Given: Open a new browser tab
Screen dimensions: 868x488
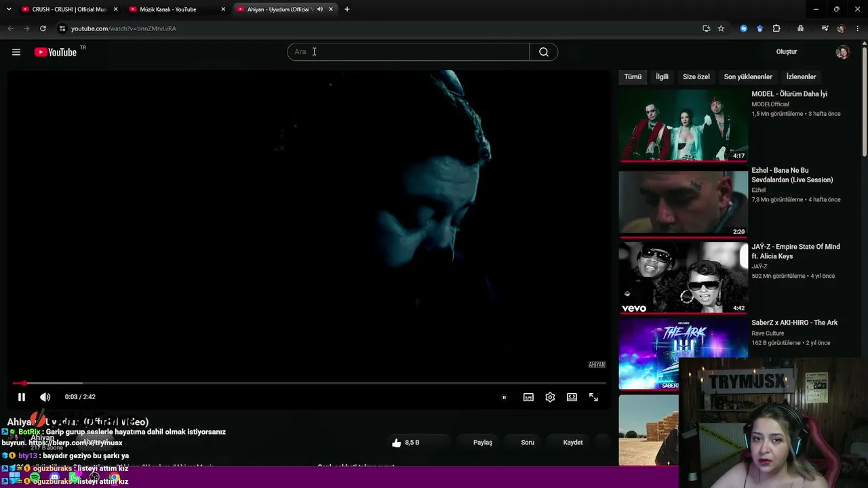Looking at the screenshot, I should pos(347,9).
